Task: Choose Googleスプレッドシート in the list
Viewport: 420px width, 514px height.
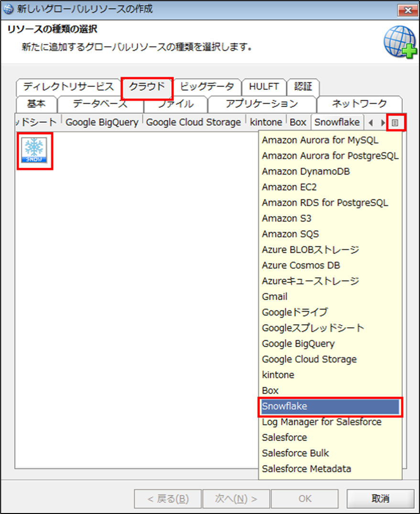Action: [330, 328]
